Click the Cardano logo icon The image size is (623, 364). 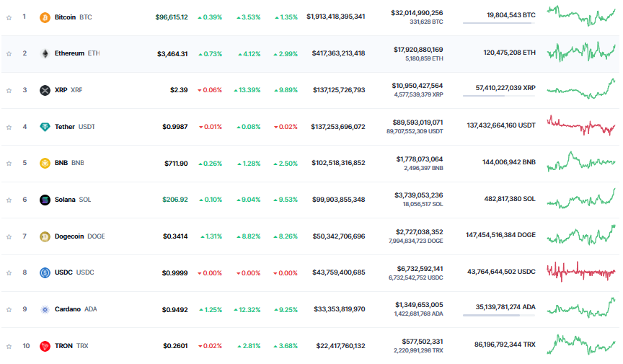pyautogui.click(x=45, y=309)
